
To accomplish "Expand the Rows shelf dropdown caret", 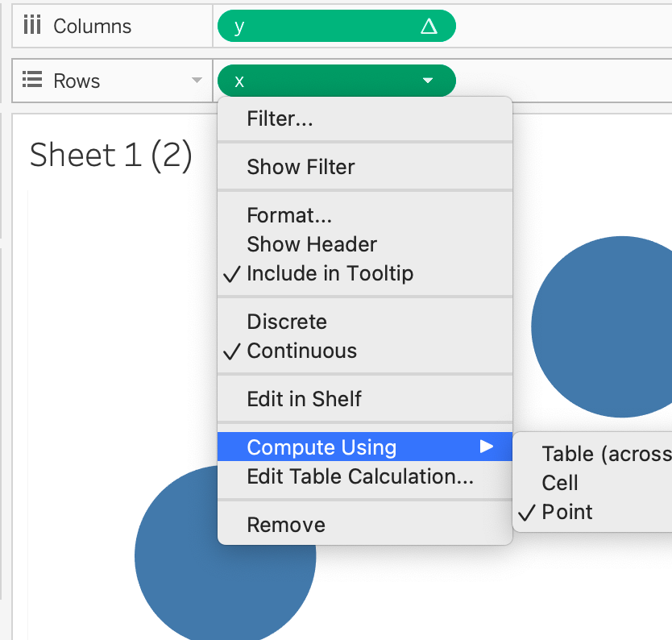I will point(196,81).
